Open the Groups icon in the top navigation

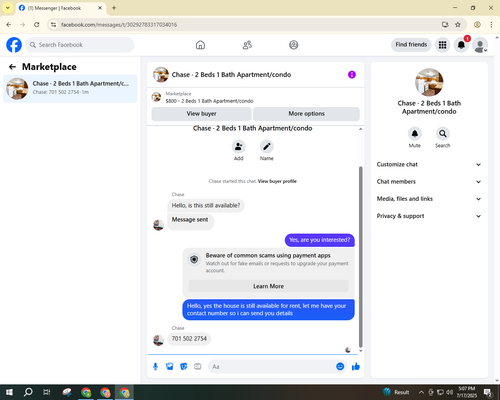point(294,45)
